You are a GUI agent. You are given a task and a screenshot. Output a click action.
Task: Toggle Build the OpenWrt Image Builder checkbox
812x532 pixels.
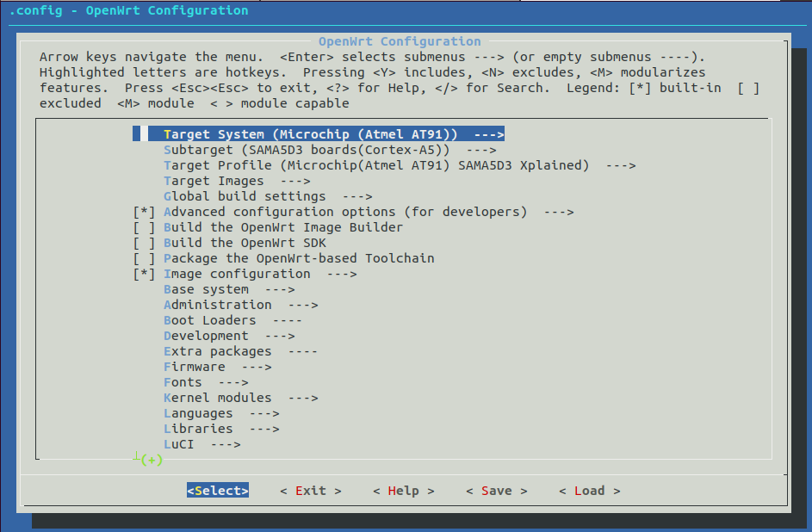click(x=144, y=228)
